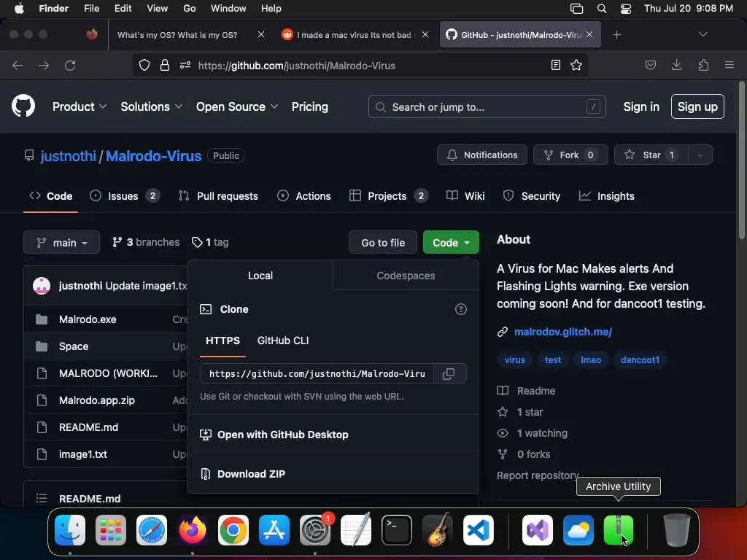747x560 pixels.
Task: Select the Local tab
Action: 260,276
